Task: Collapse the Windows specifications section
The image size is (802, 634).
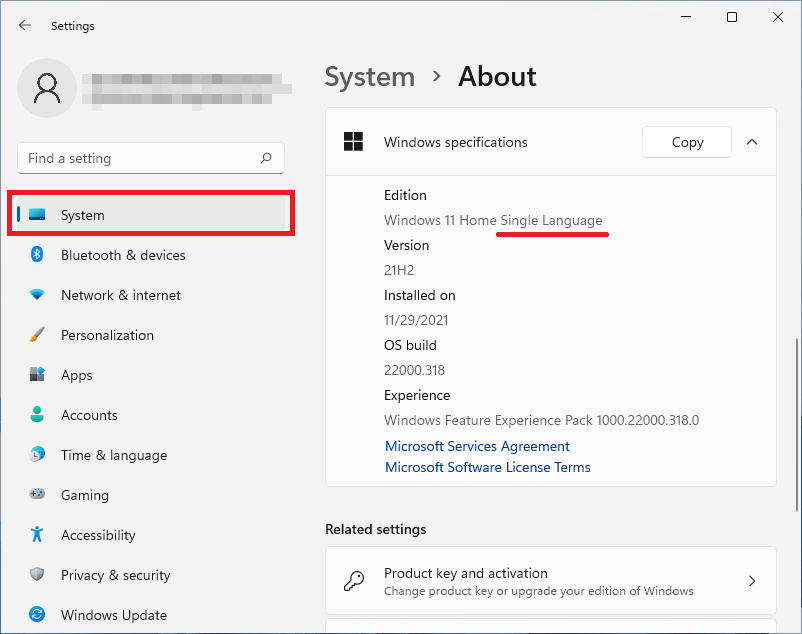Action: pyautogui.click(x=752, y=142)
